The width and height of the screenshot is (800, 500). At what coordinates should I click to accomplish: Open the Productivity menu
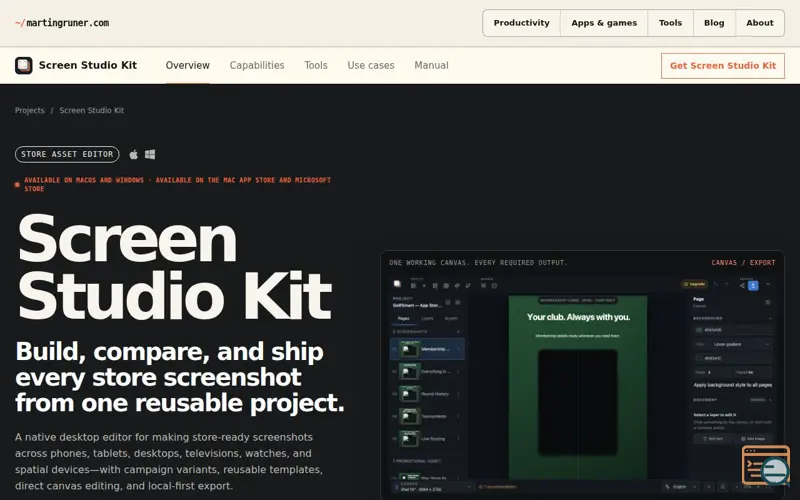521,23
